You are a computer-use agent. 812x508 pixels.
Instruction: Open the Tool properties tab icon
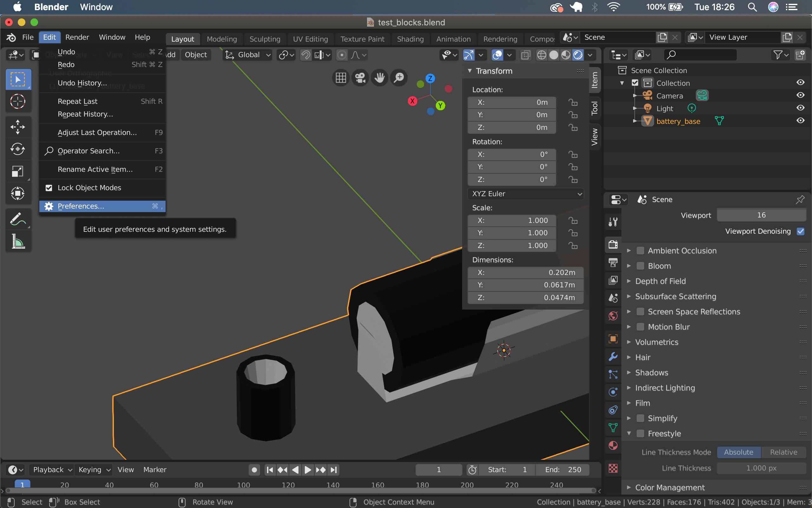(x=613, y=222)
